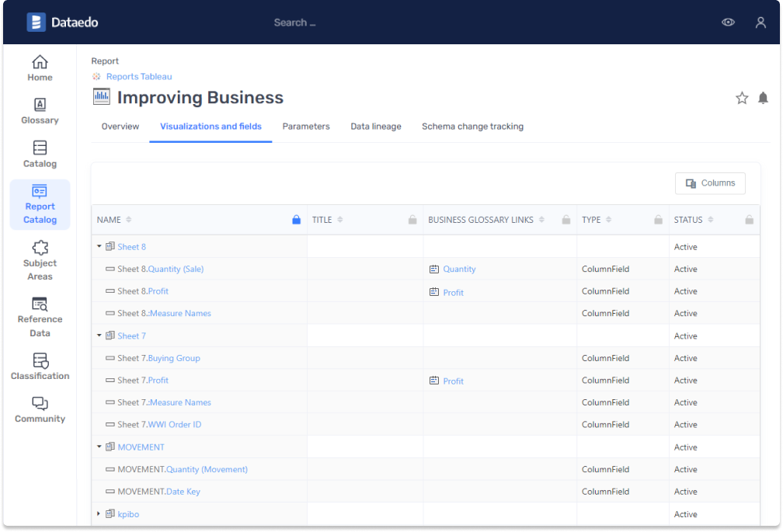Open Subject Areas puzzle icon
The image size is (783, 532).
tap(40, 248)
